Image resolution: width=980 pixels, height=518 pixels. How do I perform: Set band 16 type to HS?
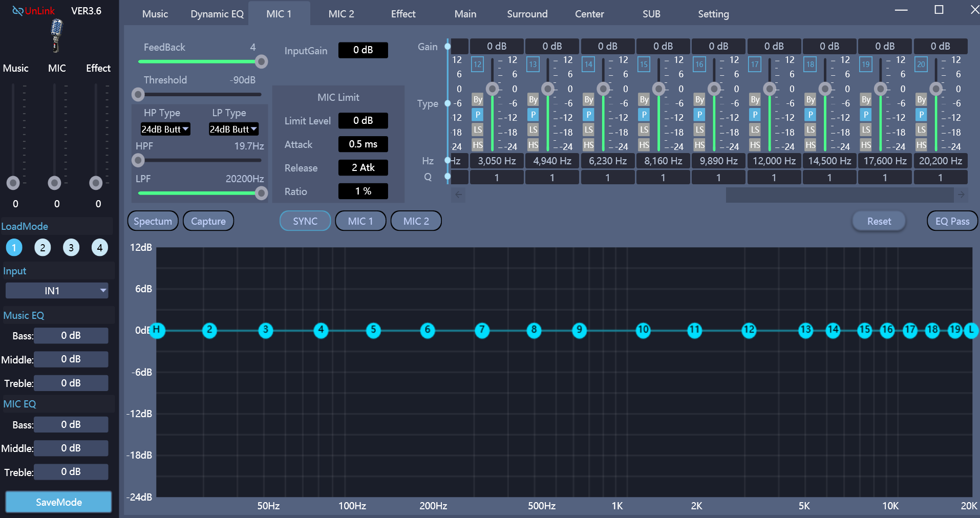[x=699, y=145]
